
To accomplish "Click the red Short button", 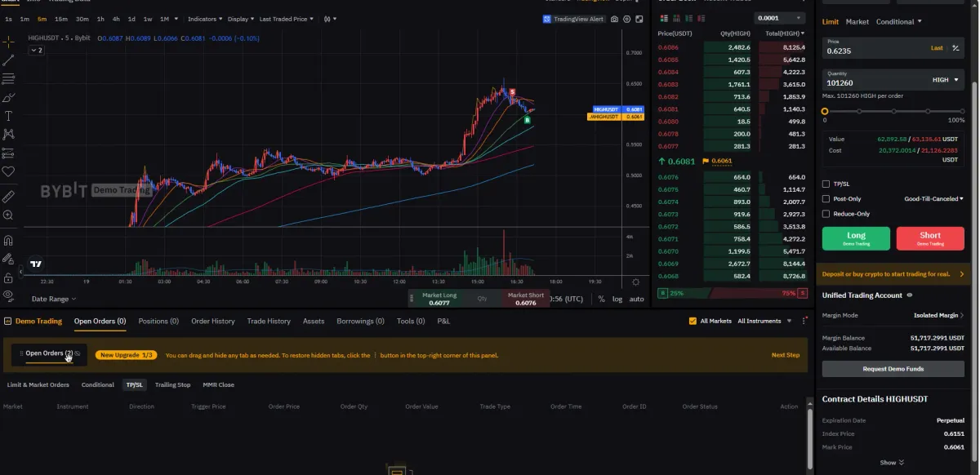I will click(x=930, y=238).
